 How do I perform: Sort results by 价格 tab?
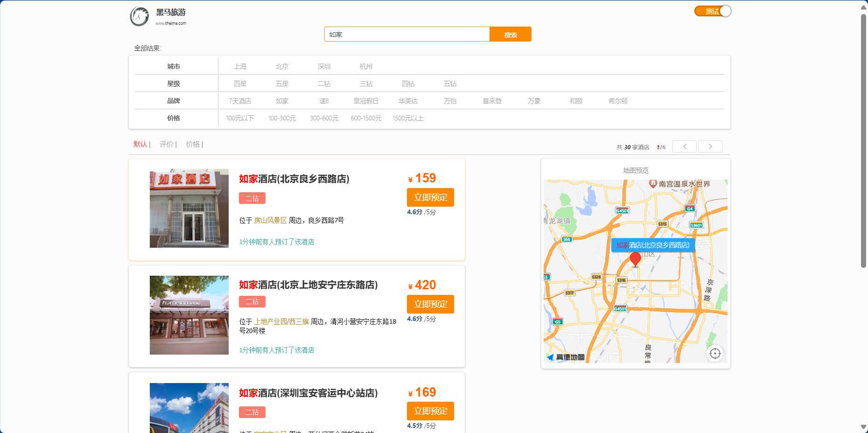[x=193, y=144]
